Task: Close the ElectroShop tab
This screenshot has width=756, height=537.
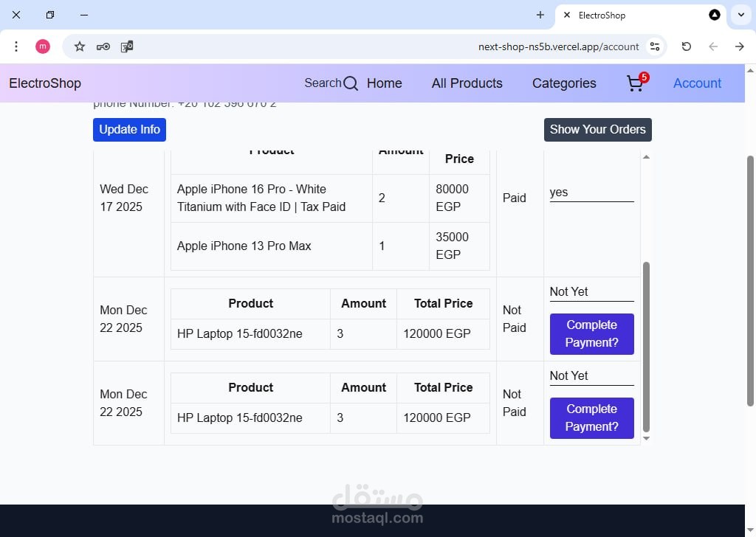Action: coord(567,15)
